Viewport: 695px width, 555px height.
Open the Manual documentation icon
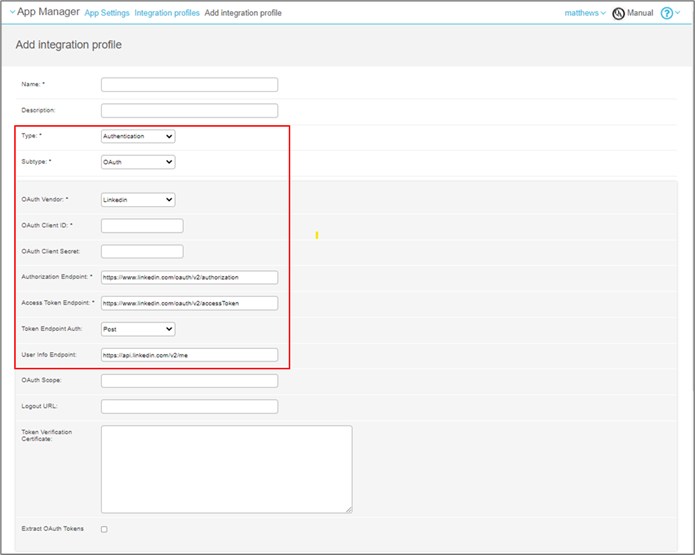(x=618, y=13)
